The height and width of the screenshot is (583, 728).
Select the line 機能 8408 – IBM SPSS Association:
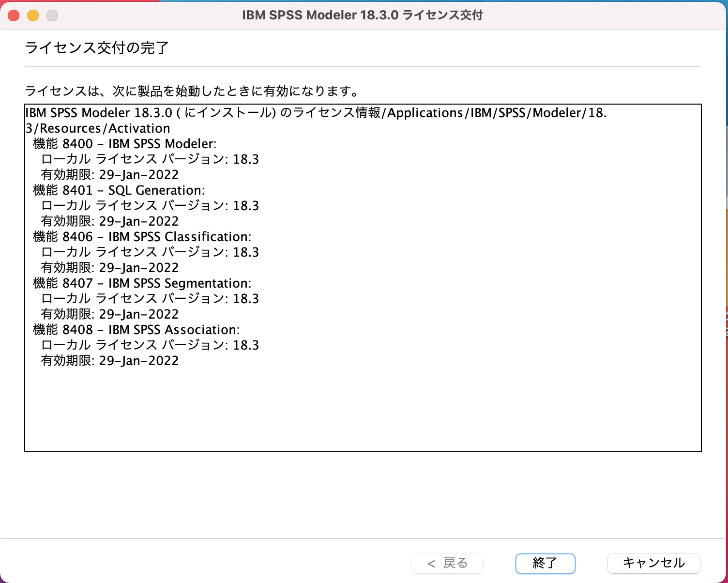tap(136, 330)
